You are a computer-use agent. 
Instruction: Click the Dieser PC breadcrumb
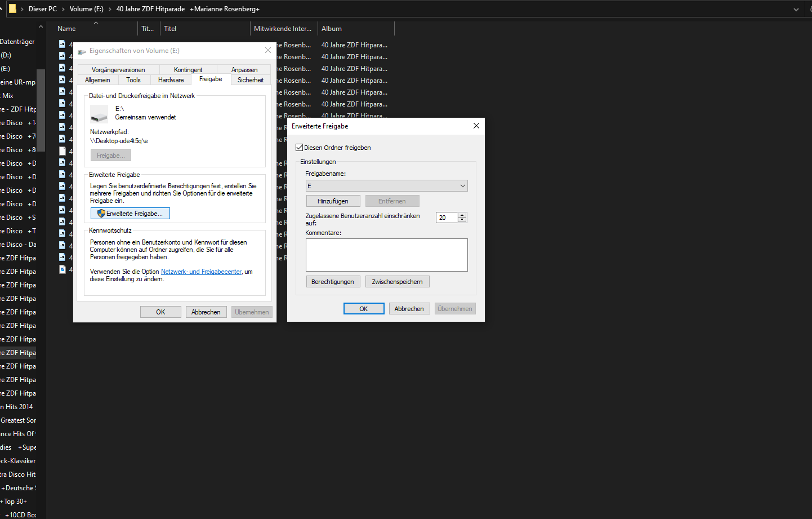tap(43, 9)
